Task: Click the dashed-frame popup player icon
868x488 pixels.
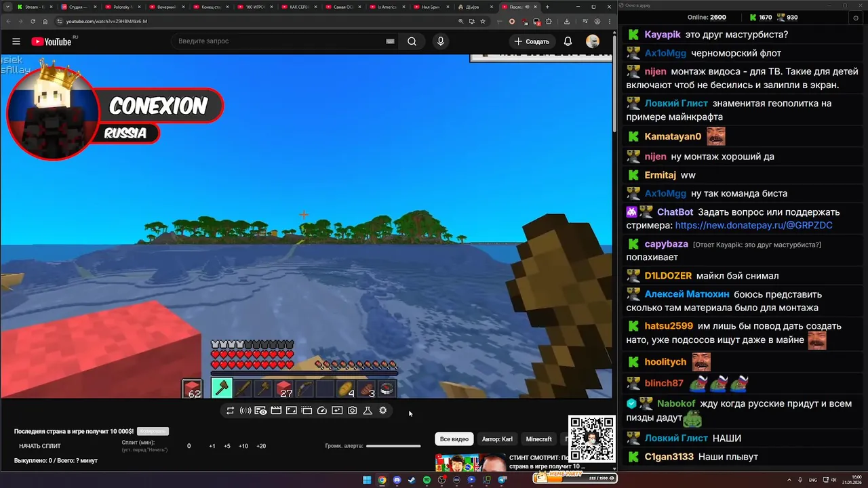Action: pyautogui.click(x=307, y=410)
